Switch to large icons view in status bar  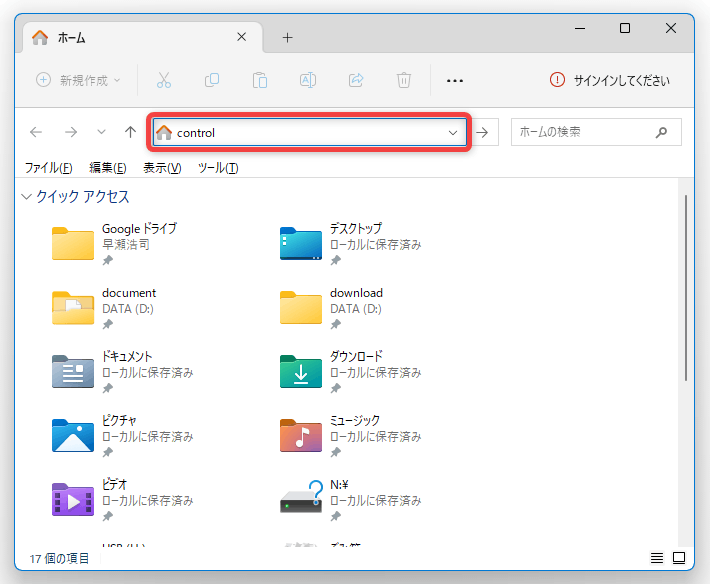[x=679, y=558]
